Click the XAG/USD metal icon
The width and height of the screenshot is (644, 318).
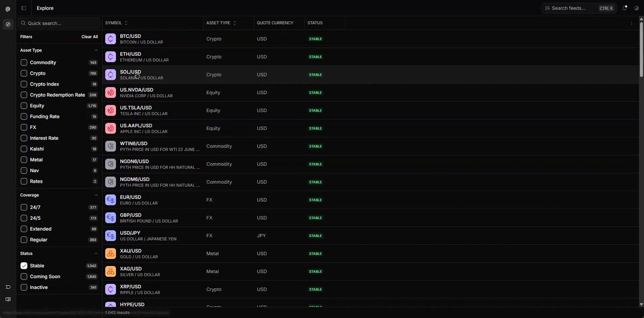111,271
